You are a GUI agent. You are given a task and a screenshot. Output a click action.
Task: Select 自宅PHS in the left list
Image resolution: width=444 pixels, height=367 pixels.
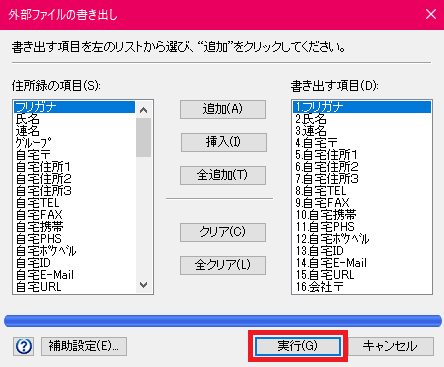75,239
